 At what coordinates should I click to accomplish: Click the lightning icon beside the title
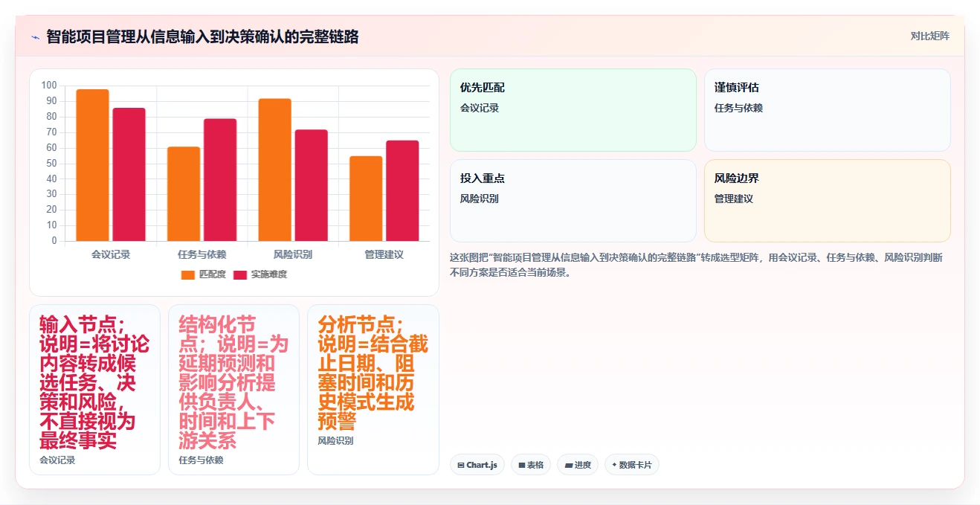pos(35,36)
